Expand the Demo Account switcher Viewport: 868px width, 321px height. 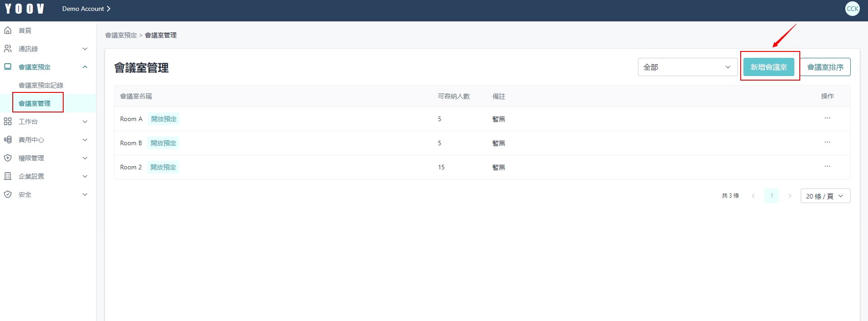86,9
